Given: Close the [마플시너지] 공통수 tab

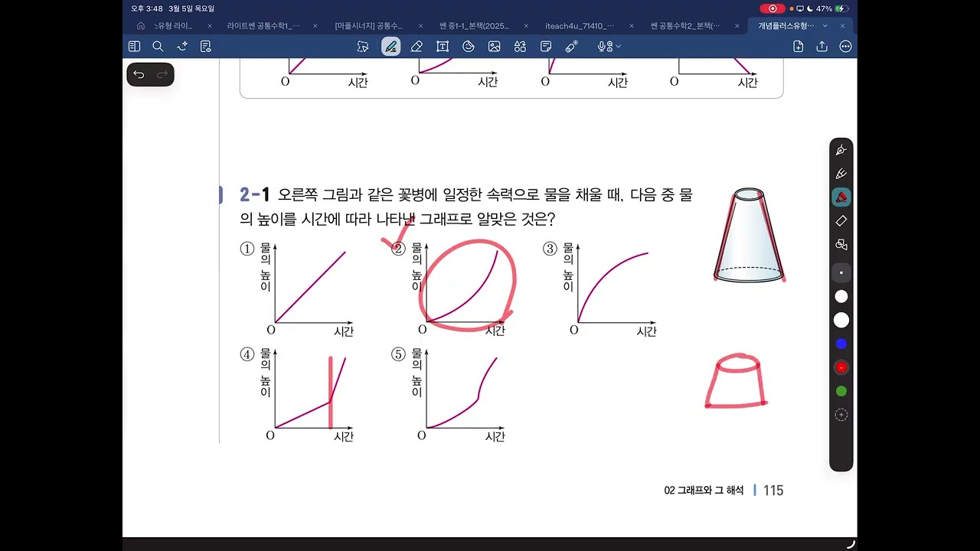Looking at the screenshot, I should [x=420, y=26].
